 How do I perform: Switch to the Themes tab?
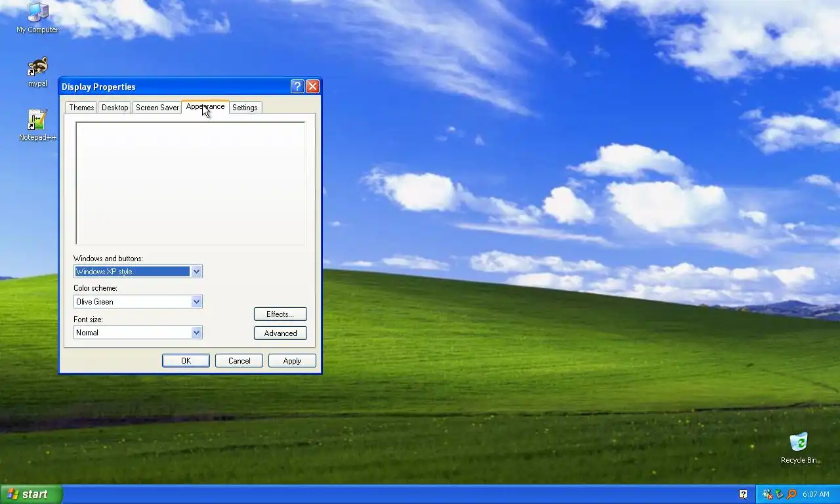[81, 108]
